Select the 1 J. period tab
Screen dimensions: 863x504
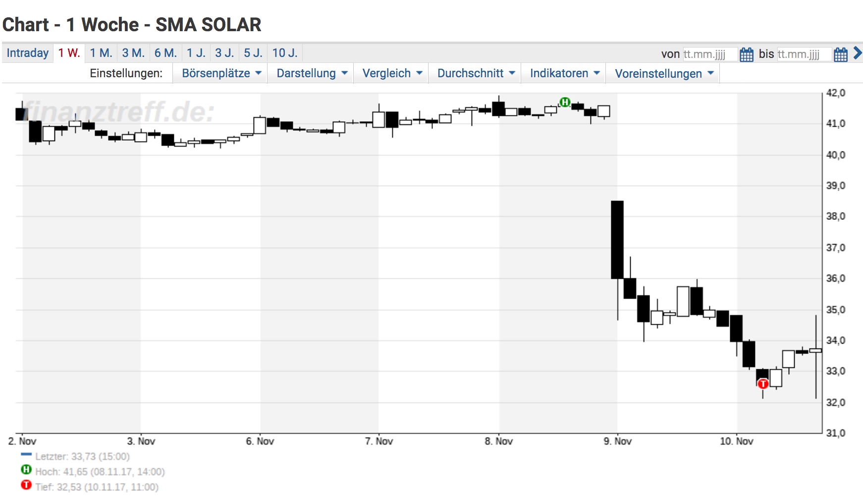(x=197, y=52)
